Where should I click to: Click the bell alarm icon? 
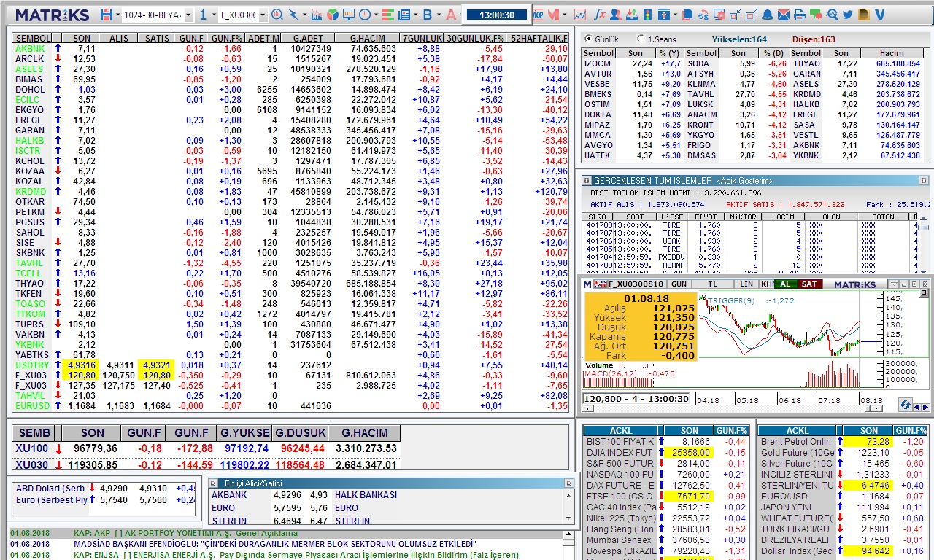pyautogui.click(x=768, y=15)
